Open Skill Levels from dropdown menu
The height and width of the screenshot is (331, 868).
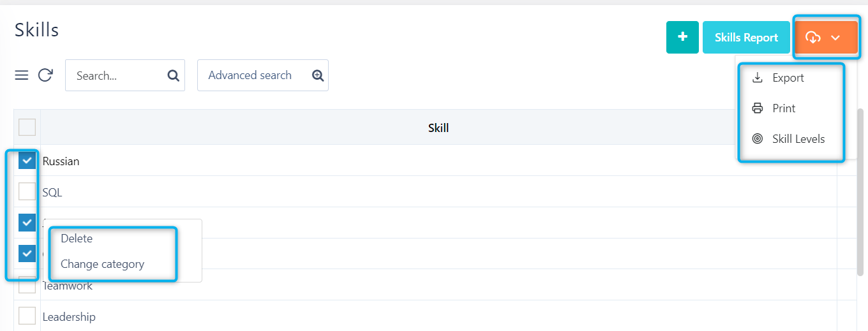pyautogui.click(x=798, y=139)
